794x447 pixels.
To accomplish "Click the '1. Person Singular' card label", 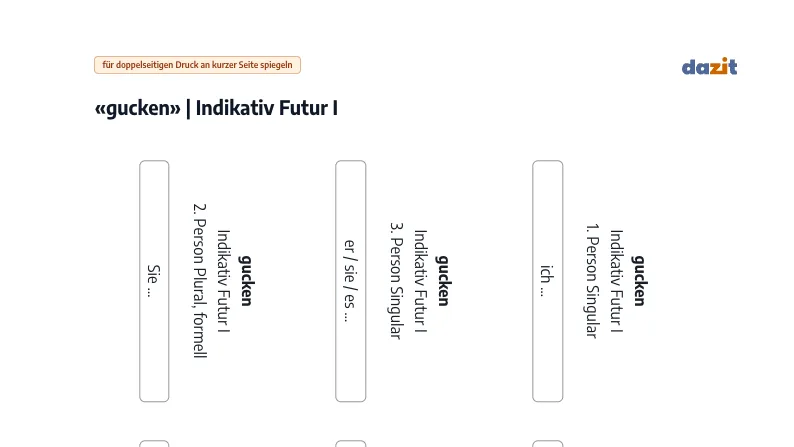I will (593, 281).
